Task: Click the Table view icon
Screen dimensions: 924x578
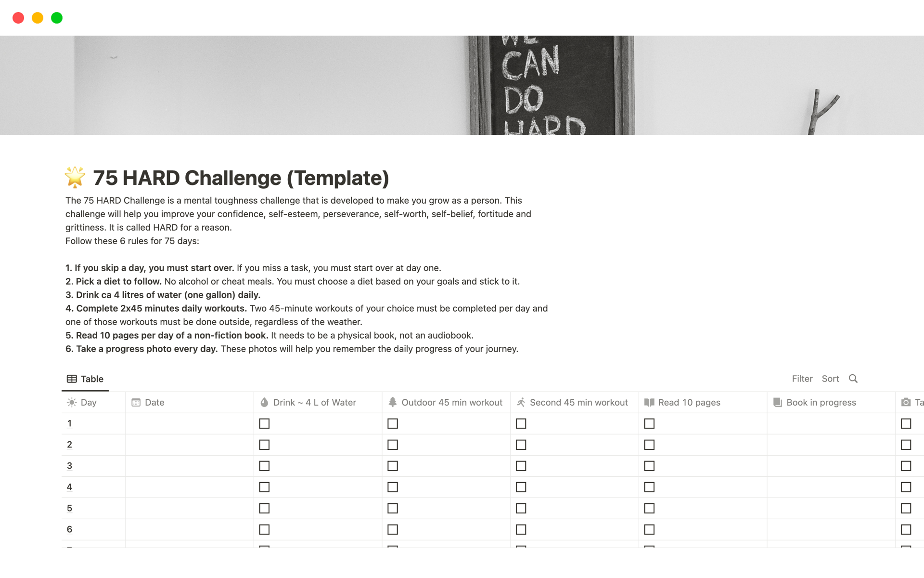Action: point(71,378)
